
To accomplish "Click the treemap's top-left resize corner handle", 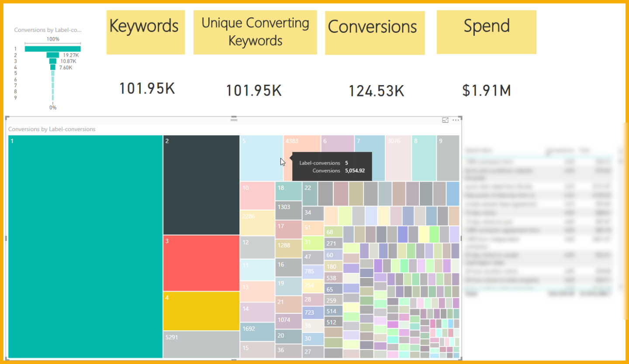I will tap(7, 118).
